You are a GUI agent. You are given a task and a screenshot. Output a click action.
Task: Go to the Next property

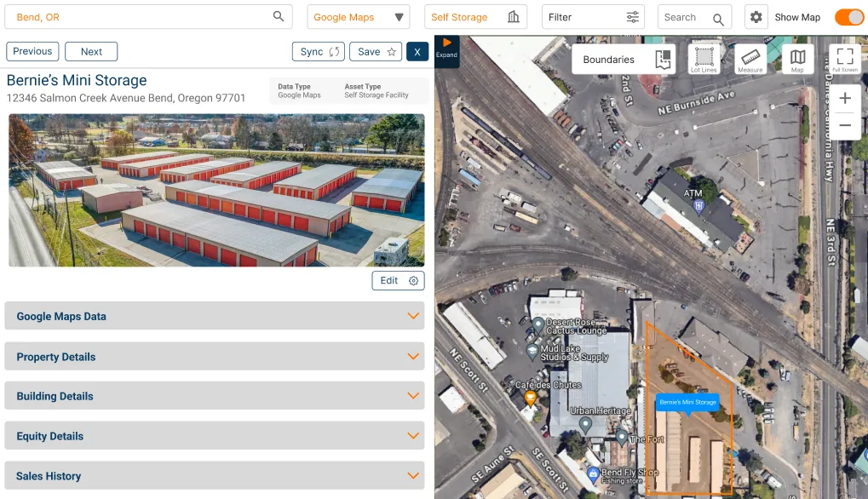pyautogui.click(x=91, y=51)
